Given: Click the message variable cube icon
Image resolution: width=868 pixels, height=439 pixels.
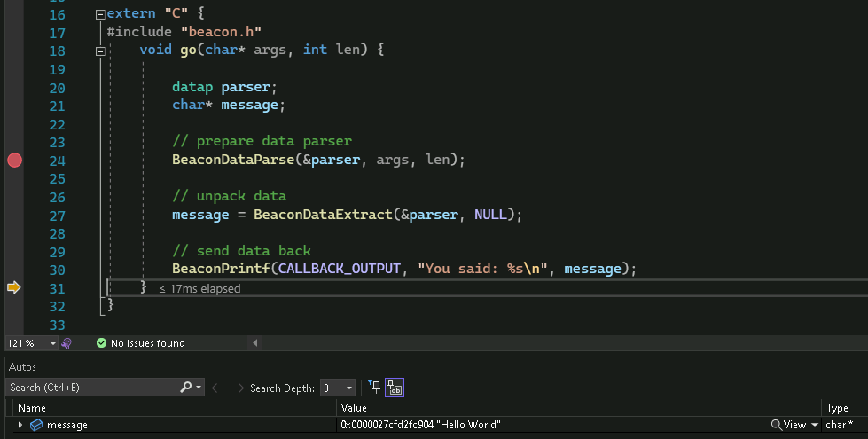Looking at the screenshot, I should pos(36,425).
